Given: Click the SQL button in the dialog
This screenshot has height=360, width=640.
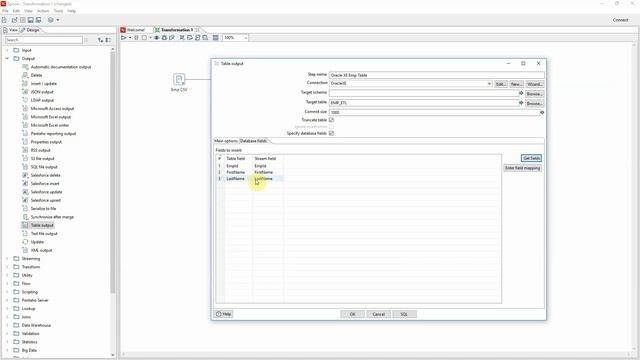Looking at the screenshot, I should click(x=404, y=314).
